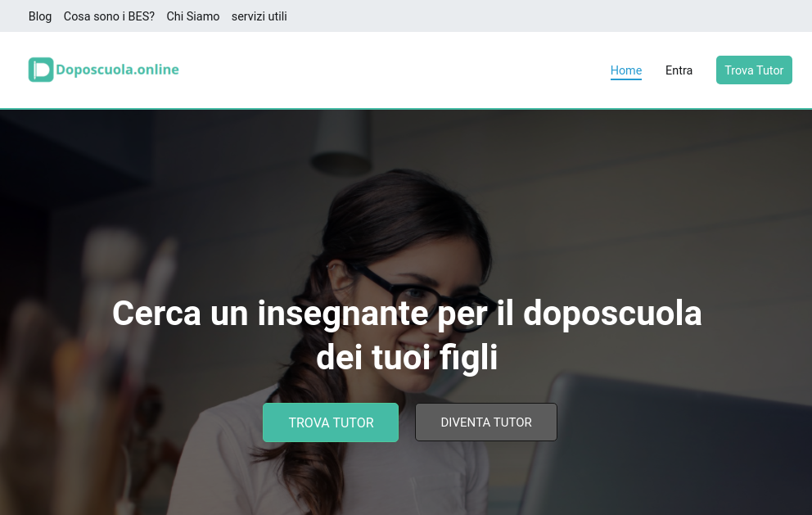812x515 pixels.
Task: Click the headline Cerca un insegnante per il doposcuola
Action: coord(407,314)
